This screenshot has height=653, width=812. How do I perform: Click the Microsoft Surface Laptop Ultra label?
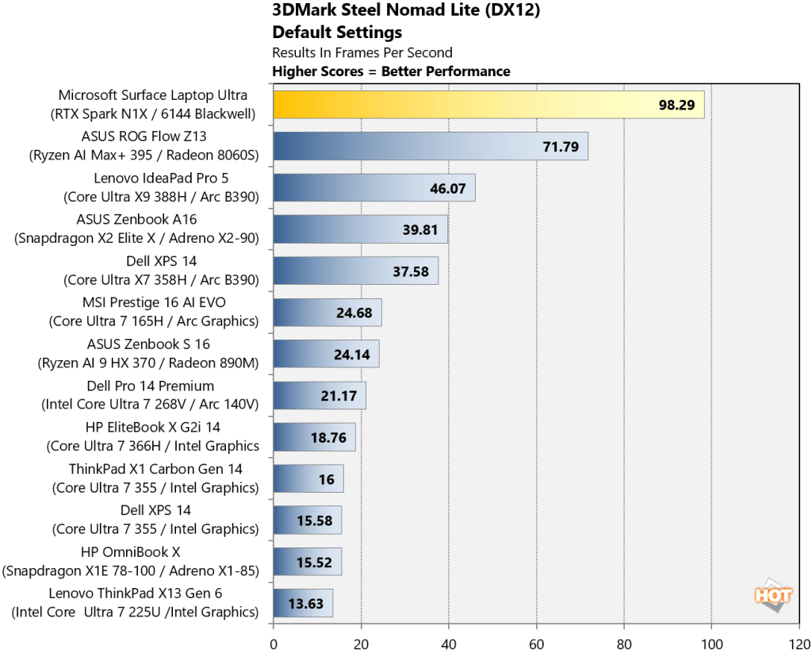[x=153, y=95]
